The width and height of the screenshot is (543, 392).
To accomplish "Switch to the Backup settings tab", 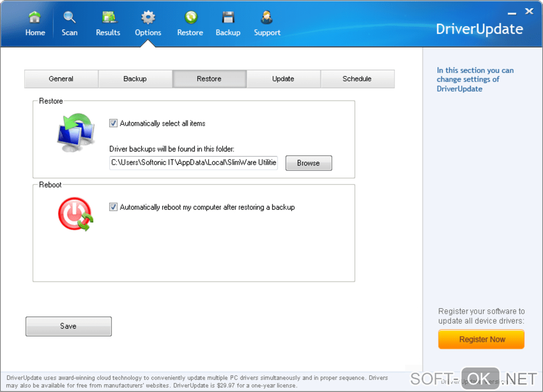I will pos(135,79).
